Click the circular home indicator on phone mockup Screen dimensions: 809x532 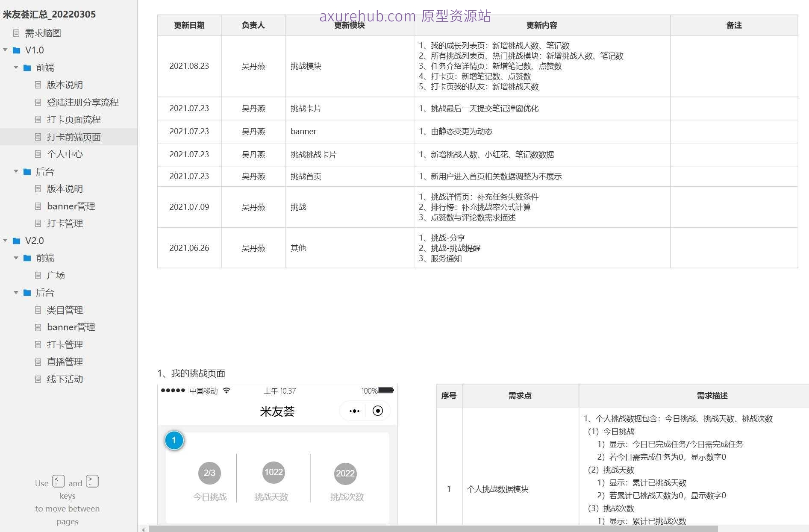(377, 411)
